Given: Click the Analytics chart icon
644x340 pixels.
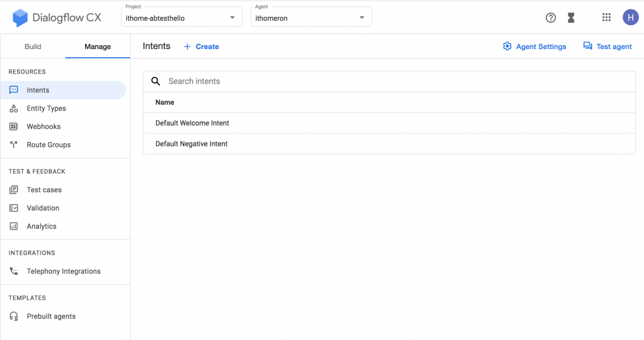Looking at the screenshot, I should 14,226.
